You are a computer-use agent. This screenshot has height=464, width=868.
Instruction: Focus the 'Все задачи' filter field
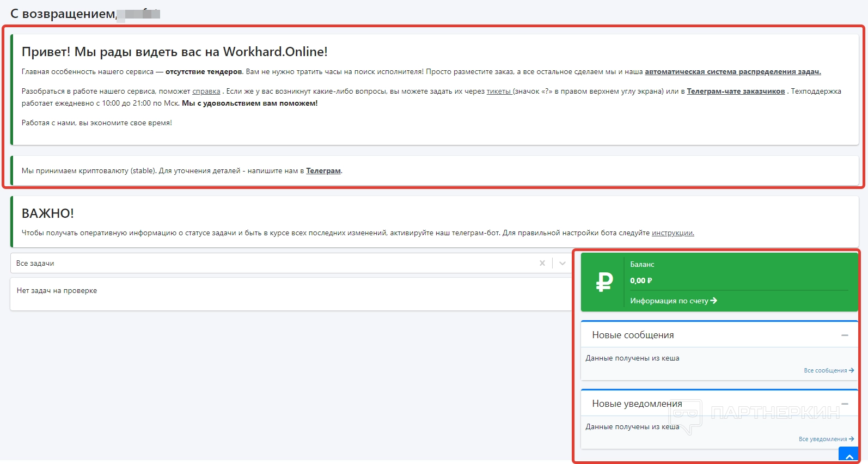coord(290,263)
